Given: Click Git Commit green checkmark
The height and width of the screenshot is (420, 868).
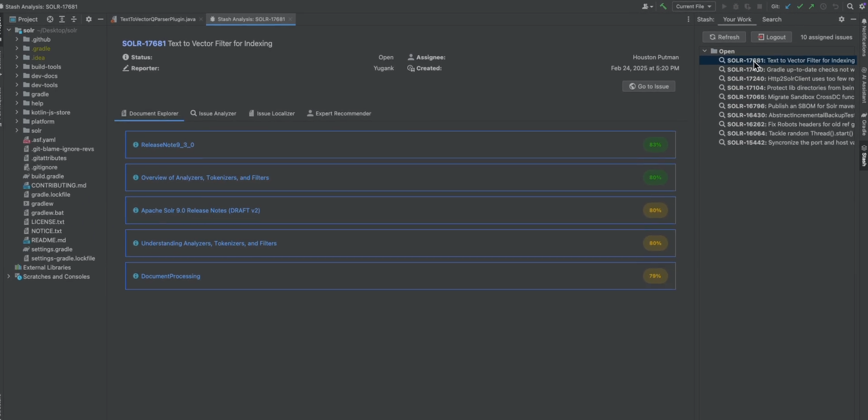Looking at the screenshot, I should (x=800, y=6).
